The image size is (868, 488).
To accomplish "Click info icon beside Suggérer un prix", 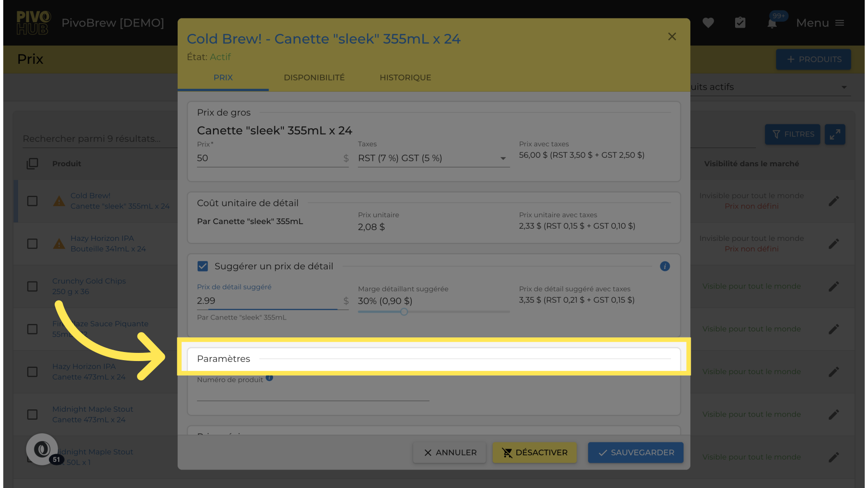I will [665, 266].
